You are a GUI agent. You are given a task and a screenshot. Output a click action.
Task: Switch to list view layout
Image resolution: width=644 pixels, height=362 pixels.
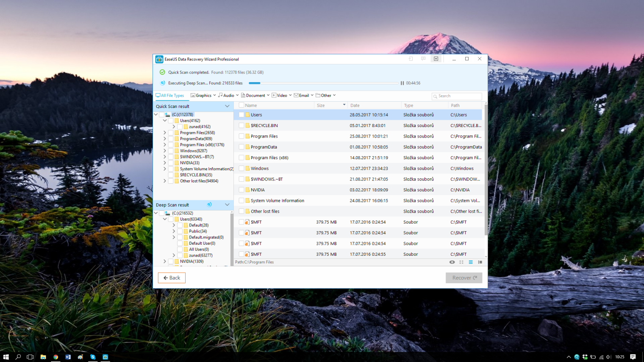click(471, 262)
